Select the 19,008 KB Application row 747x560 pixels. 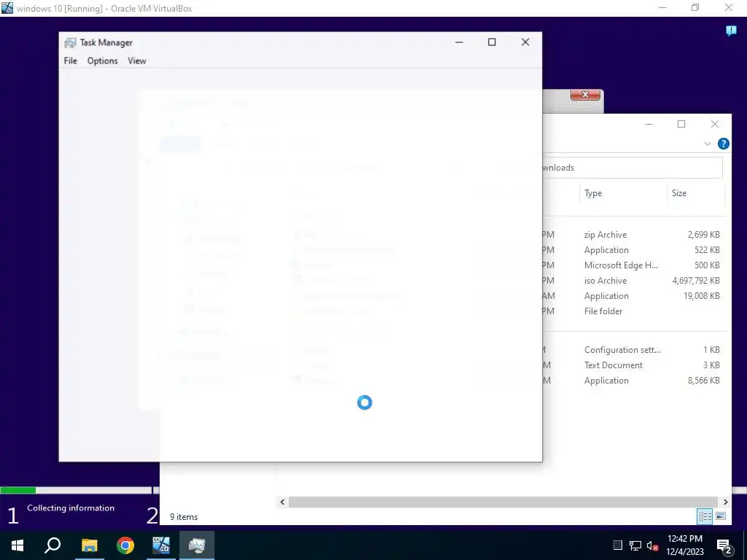click(x=634, y=296)
